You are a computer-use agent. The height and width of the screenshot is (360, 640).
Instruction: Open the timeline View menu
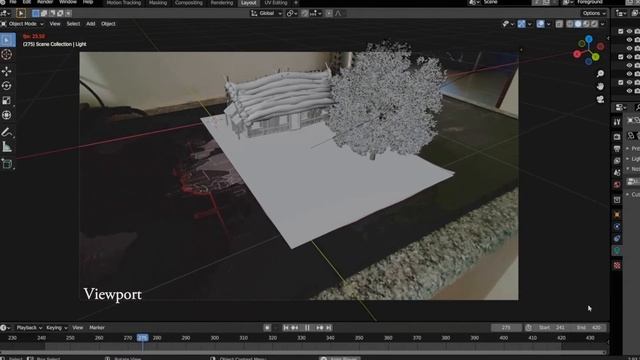77,328
